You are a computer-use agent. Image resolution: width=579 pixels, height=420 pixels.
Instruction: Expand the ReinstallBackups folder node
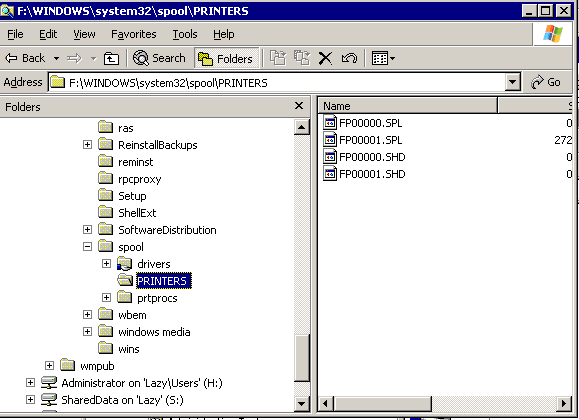click(x=88, y=144)
